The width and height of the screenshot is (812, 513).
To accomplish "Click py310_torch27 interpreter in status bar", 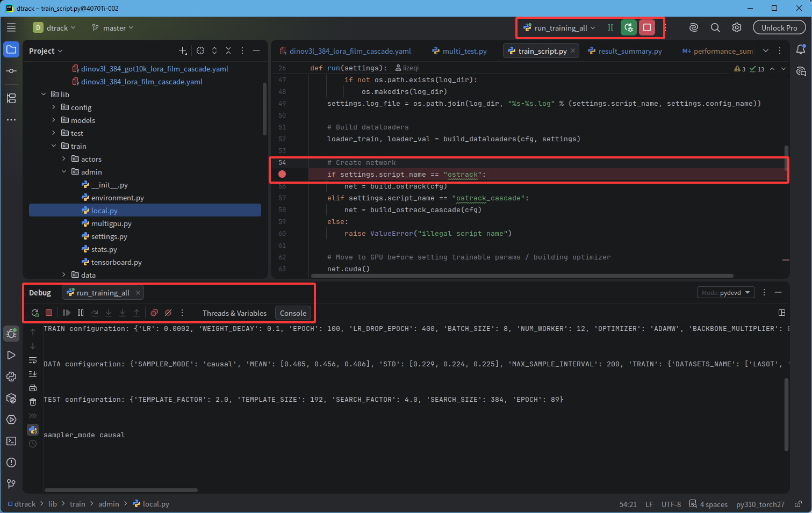I will point(760,504).
